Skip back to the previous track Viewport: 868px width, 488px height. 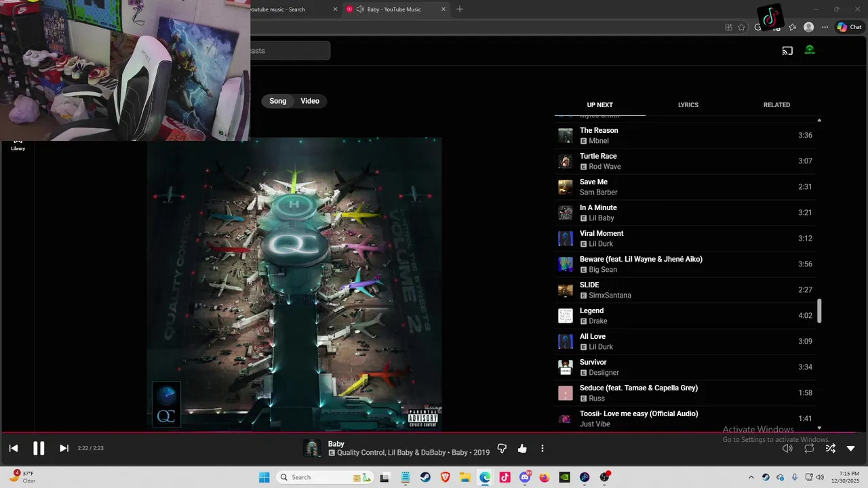(13, 448)
